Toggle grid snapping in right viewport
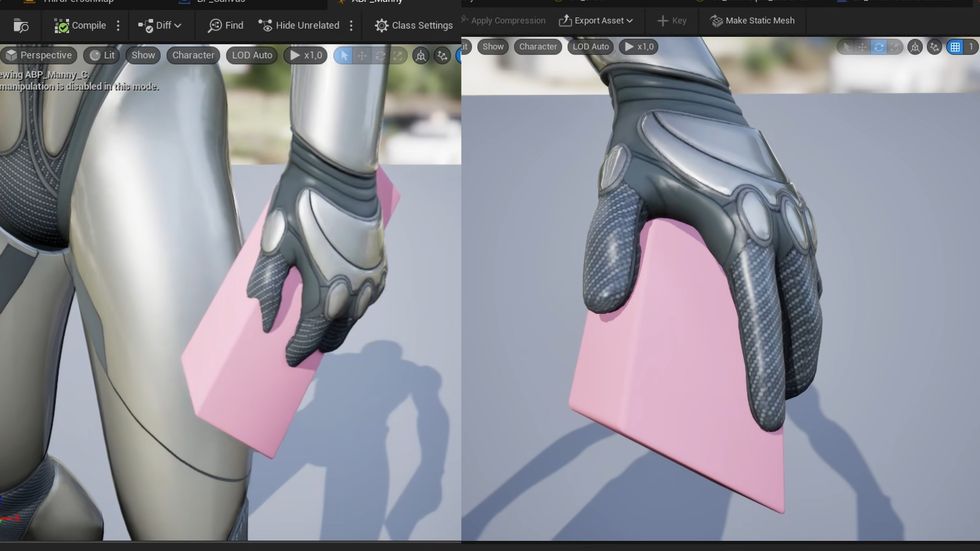This screenshot has width=980, height=551. click(955, 47)
